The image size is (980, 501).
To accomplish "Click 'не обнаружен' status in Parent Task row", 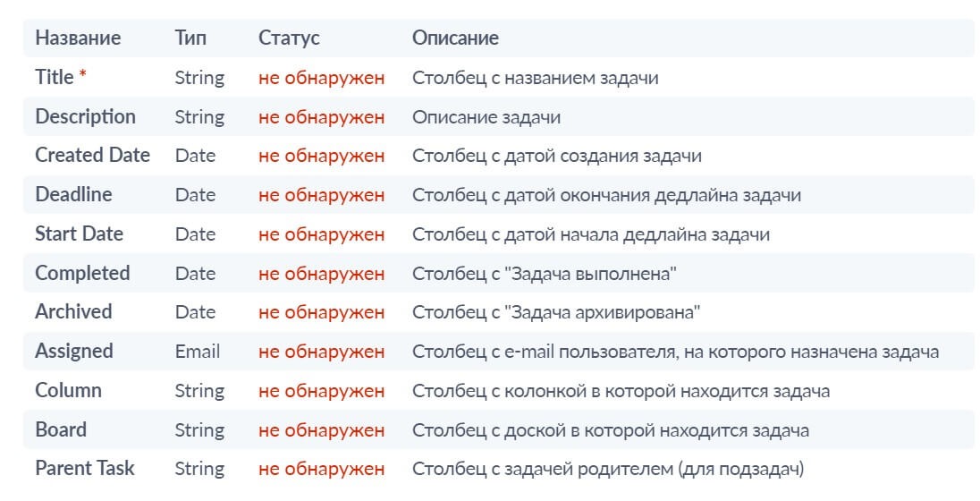I will pyautogui.click(x=321, y=469).
